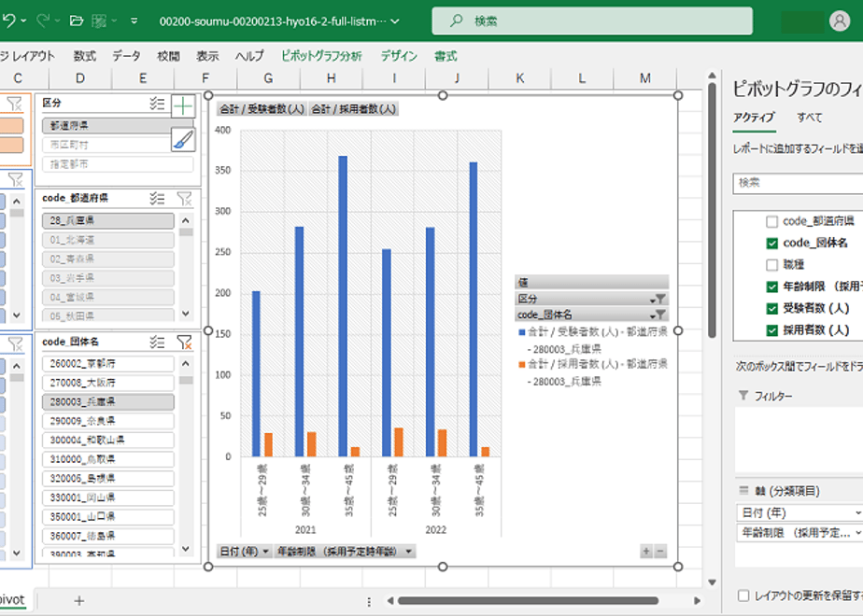The width and height of the screenshot is (863, 616).
Task: Select 28_兵庫県 slicer item
Action: 108,220
